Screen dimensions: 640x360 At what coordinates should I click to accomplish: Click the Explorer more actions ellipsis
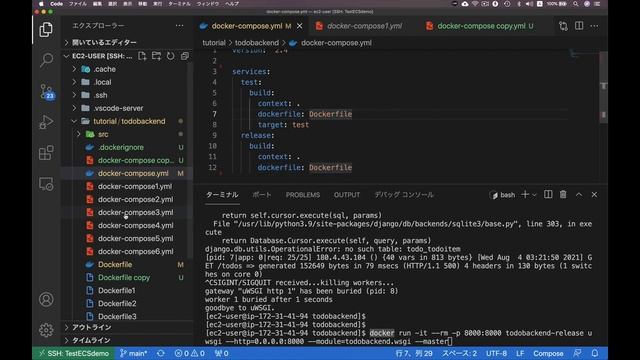coord(179,26)
